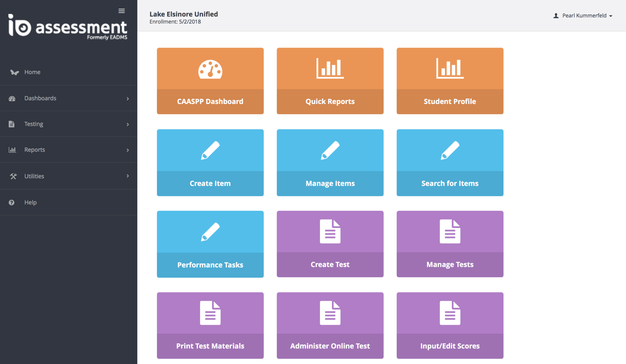Click the Administer Online Test tile
Screen dimensions: 626x364
coord(330,325)
